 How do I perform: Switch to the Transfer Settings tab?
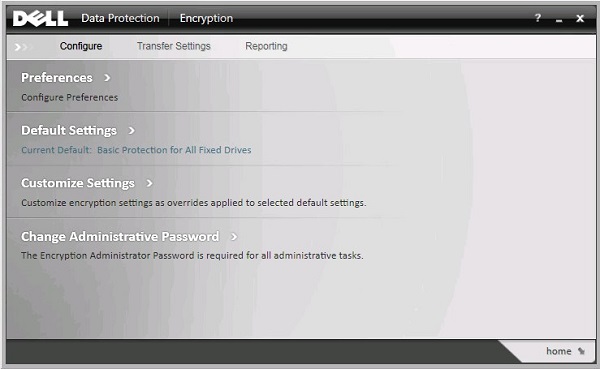(174, 46)
